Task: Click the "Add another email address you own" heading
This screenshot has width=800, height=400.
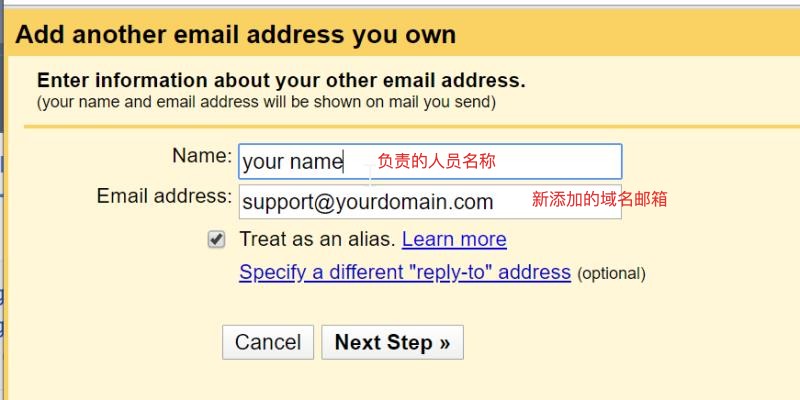Action: (x=236, y=35)
